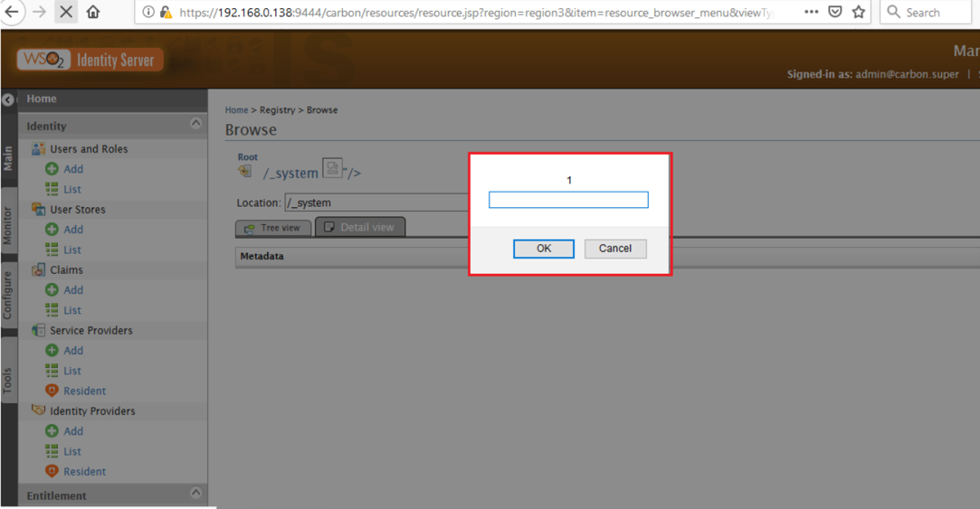This screenshot has height=509, width=980.
Task: Select the Main vertical tab
Action: pos(8,158)
